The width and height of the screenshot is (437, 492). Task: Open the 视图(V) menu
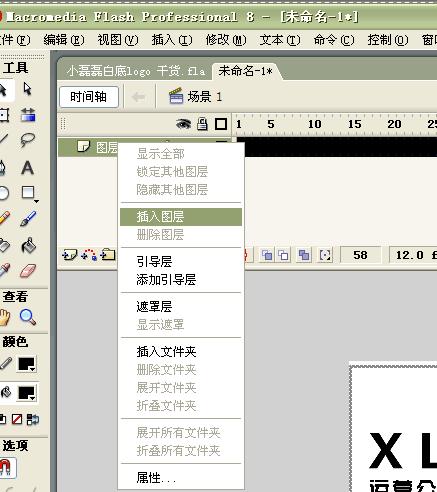pyautogui.click(x=118, y=40)
